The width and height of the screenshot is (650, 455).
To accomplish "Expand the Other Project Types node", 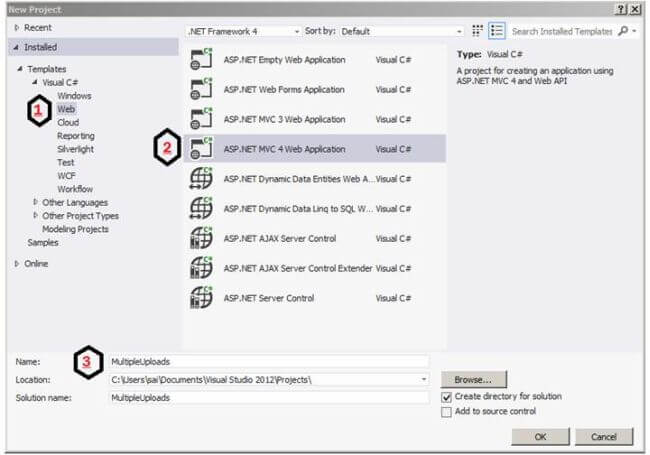I will click(35, 215).
